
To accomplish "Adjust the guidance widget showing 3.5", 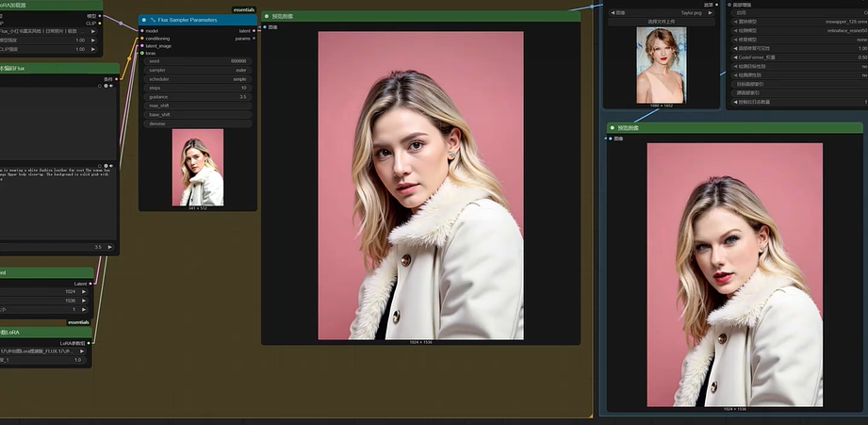I will click(x=198, y=97).
